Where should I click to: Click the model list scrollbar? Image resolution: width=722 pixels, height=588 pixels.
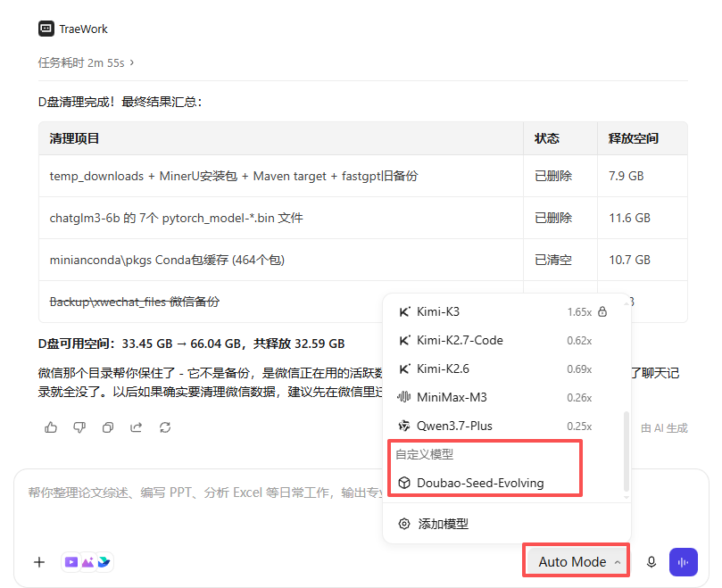tap(626, 451)
